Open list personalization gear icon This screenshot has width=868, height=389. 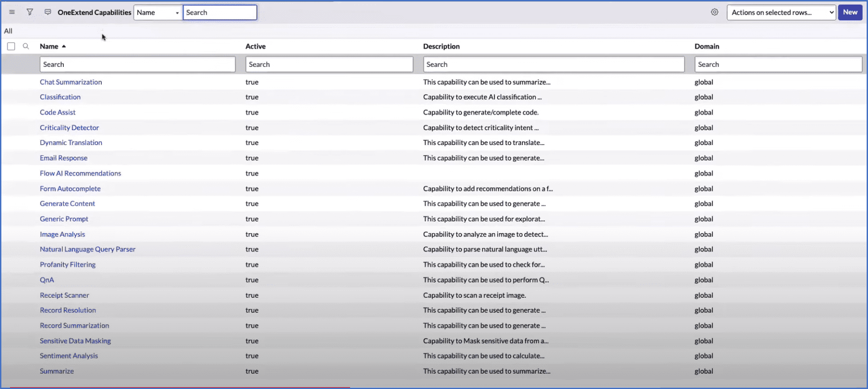click(x=715, y=12)
